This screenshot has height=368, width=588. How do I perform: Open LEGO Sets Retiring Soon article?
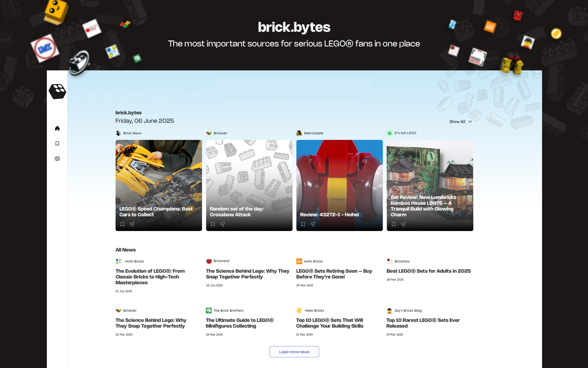tap(334, 274)
